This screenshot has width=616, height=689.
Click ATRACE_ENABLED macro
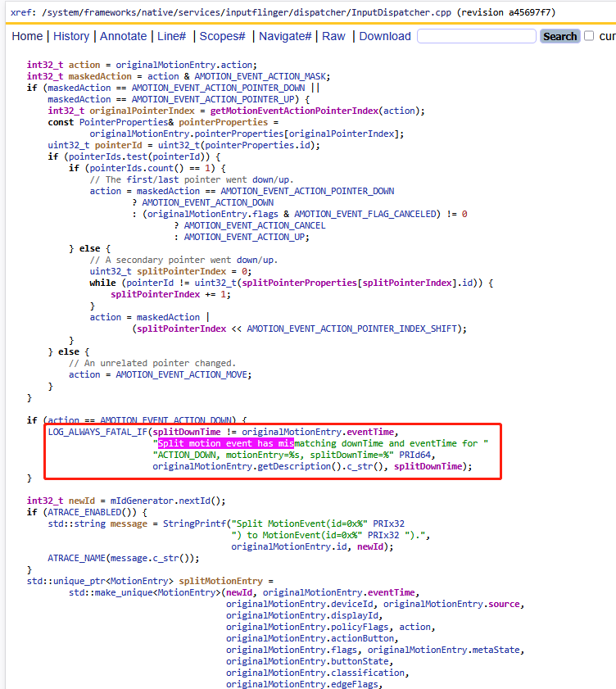click(x=85, y=512)
